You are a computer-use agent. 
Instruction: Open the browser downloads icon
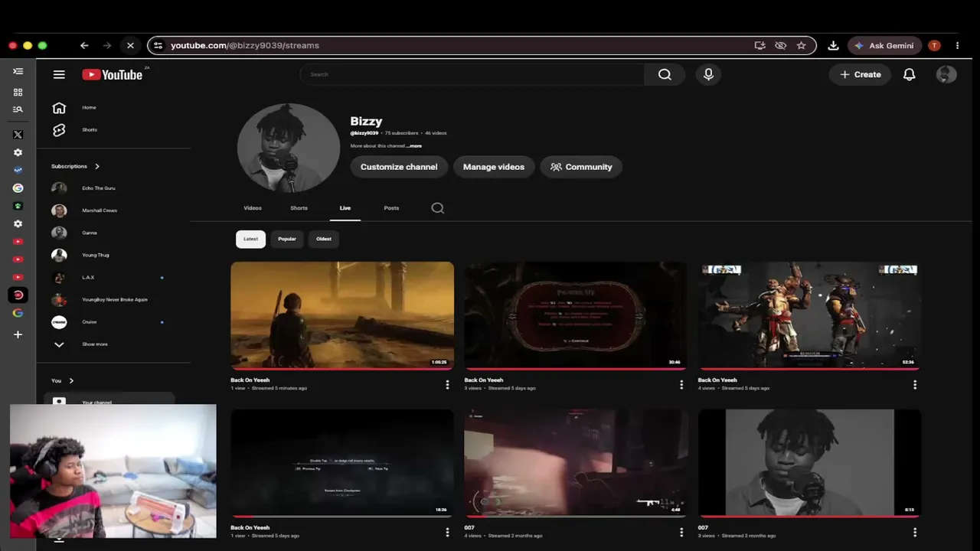pyautogui.click(x=833, y=46)
